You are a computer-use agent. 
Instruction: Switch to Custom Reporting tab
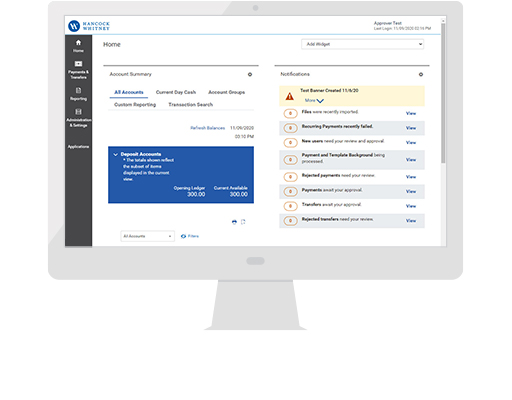[x=135, y=105]
